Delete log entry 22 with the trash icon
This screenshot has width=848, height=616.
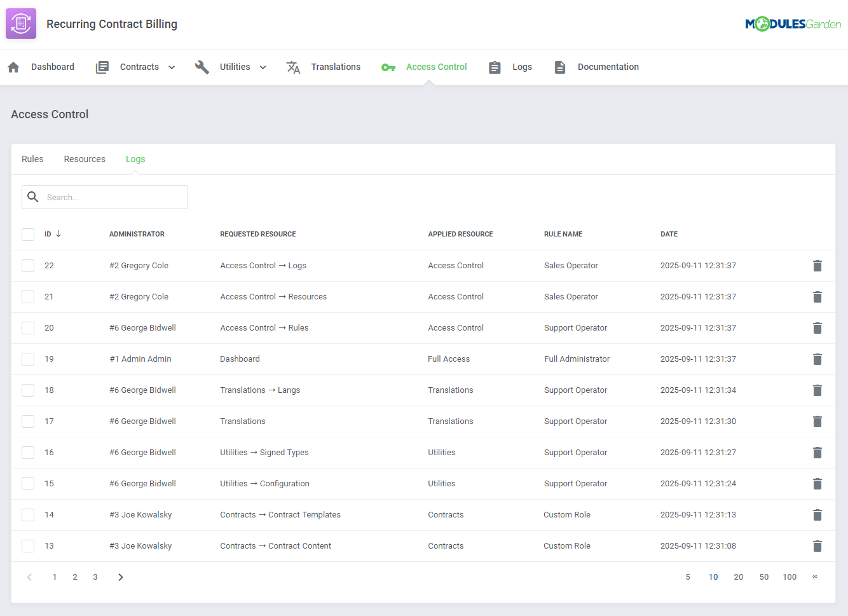click(817, 266)
